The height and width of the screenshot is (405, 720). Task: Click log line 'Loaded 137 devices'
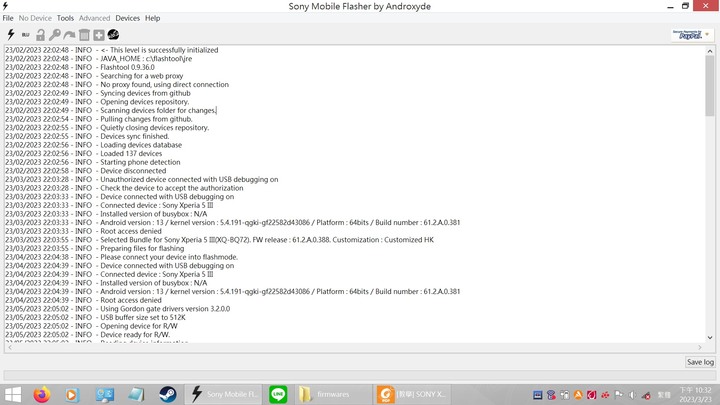coord(131,153)
